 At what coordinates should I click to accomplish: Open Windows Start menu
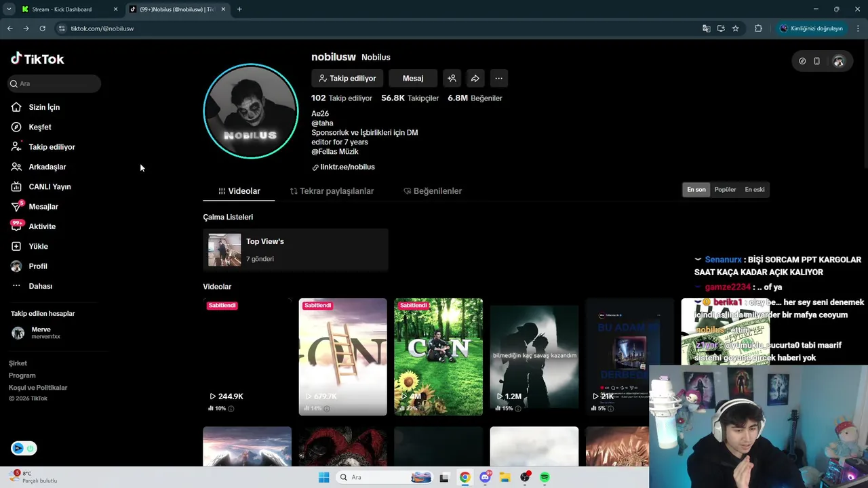click(324, 477)
